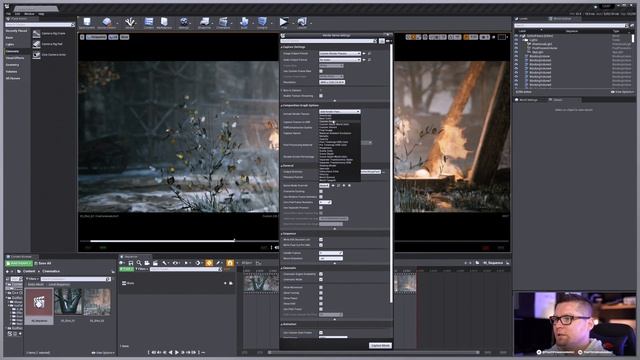The height and width of the screenshot is (360, 640).
Task: Click the Sequencer save icon
Action: 131,263
